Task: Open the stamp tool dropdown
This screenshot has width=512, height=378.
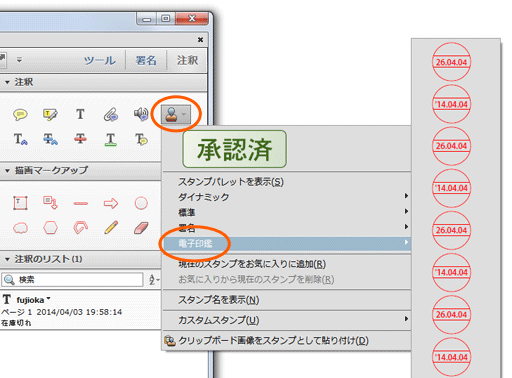Action: point(176,115)
